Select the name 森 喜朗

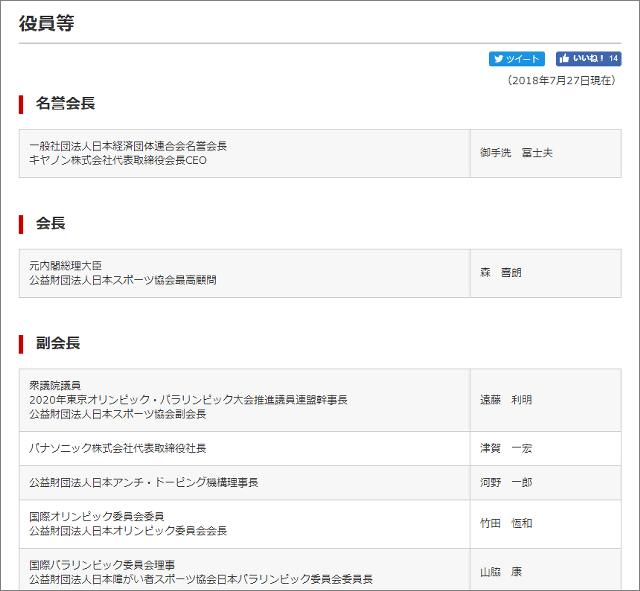click(x=501, y=273)
